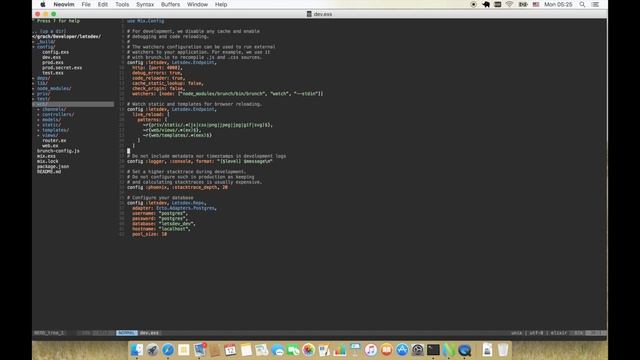640x360 pixels.
Task: Open Keynote from the dock
Action: click(x=355, y=349)
